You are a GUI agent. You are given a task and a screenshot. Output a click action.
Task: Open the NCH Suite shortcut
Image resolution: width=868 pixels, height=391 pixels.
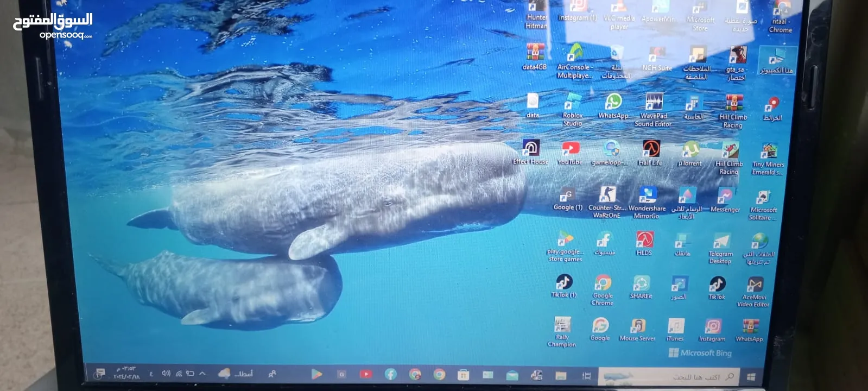(657, 59)
